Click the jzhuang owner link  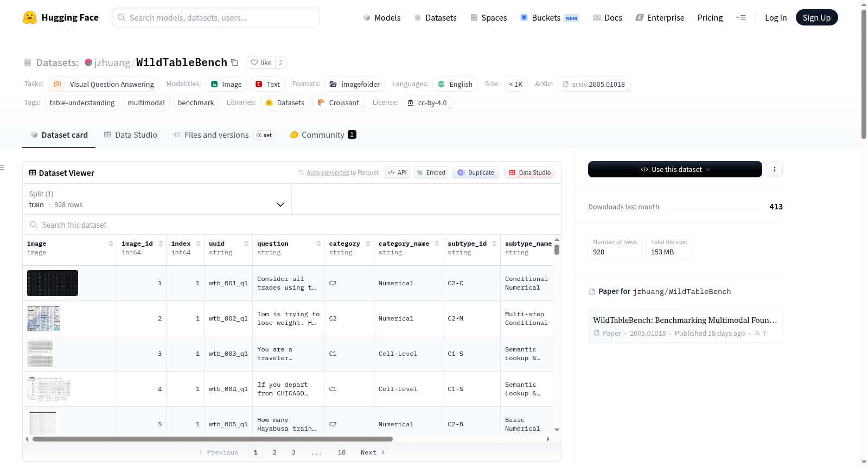pyautogui.click(x=112, y=62)
